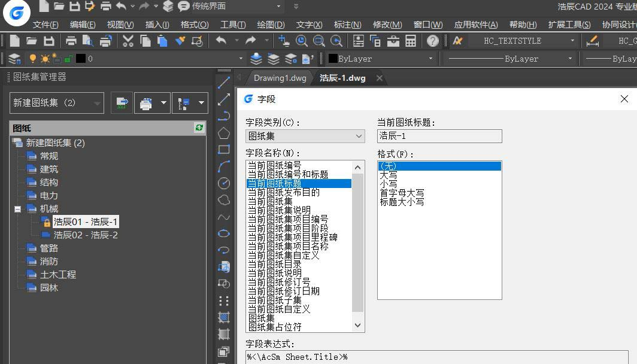Select the Hatch tool in draw toolbar
The height and width of the screenshot is (364, 637).
click(224, 317)
